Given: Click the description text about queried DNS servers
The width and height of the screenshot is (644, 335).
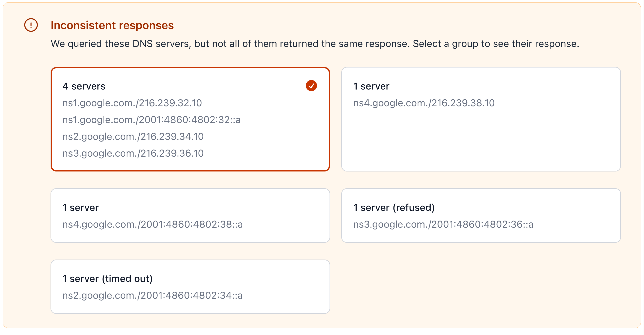Looking at the screenshot, I should [315, 44].
